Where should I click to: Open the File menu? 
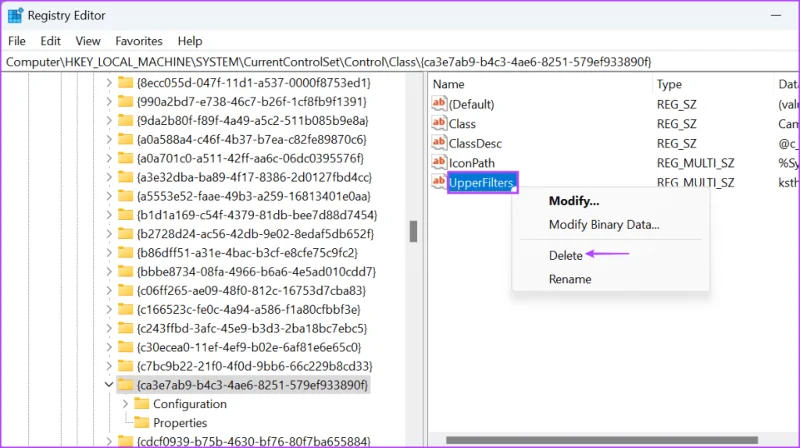coord(17,41)
